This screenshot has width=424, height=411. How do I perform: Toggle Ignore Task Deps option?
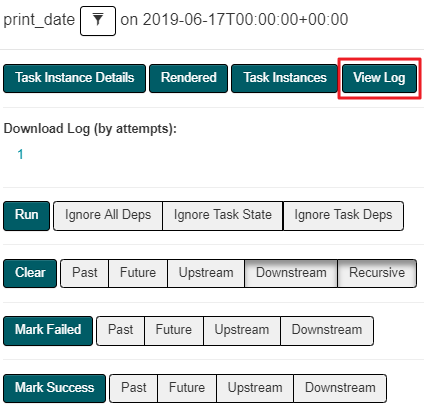[x=343, y=216]
